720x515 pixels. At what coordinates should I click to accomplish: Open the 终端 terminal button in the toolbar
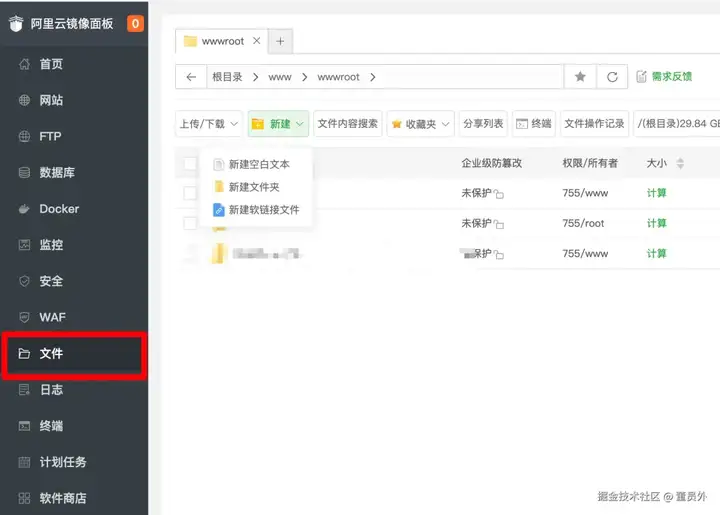pos(534,123)
